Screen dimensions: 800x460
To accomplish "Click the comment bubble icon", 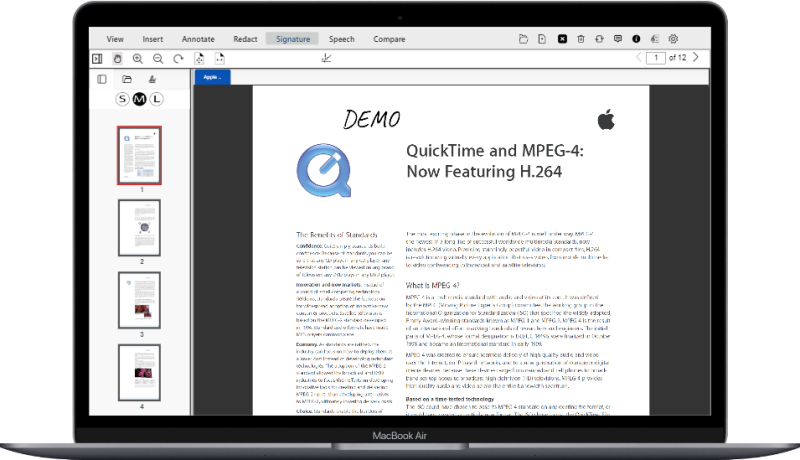I will (x=618, y=39).
